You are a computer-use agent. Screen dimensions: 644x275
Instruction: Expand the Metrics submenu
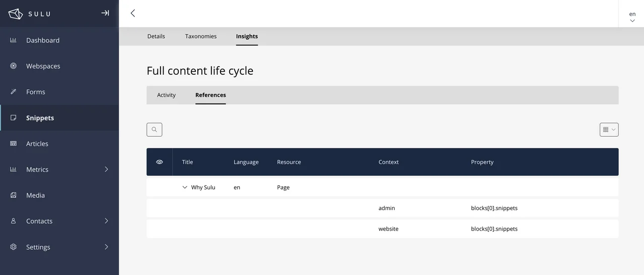click(106, 170)
